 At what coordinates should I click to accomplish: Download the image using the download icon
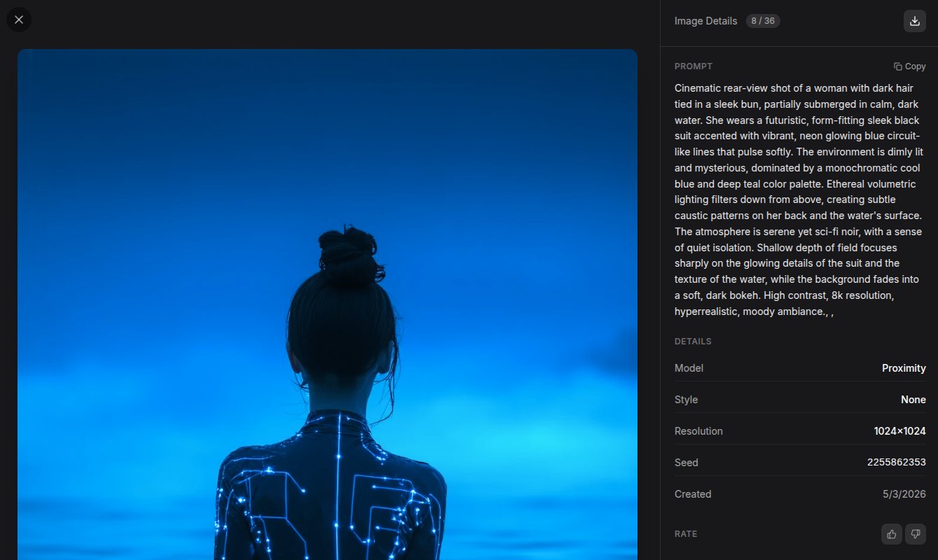point(914,21)
